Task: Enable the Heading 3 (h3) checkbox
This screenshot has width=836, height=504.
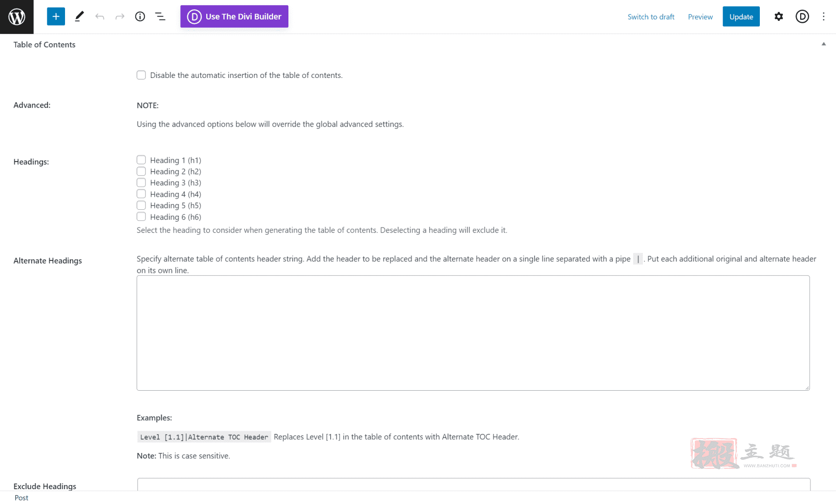Action: [141, 182]
